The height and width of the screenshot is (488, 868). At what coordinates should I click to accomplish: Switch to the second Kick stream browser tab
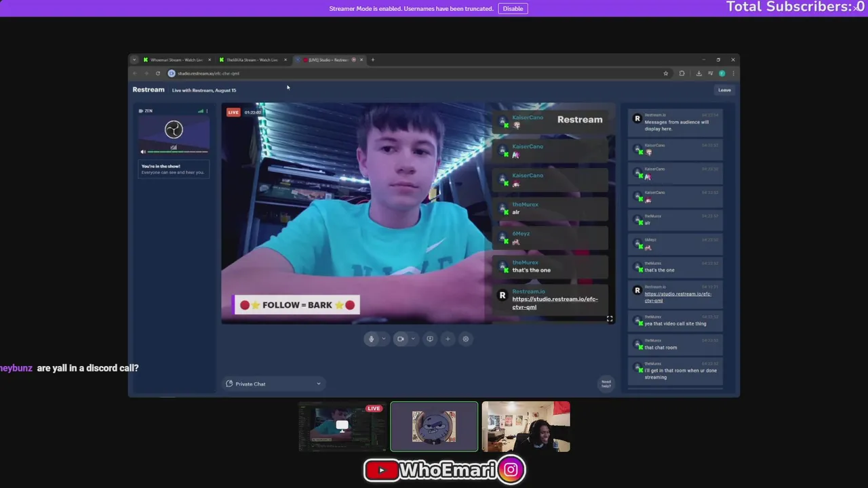[252, 60]
